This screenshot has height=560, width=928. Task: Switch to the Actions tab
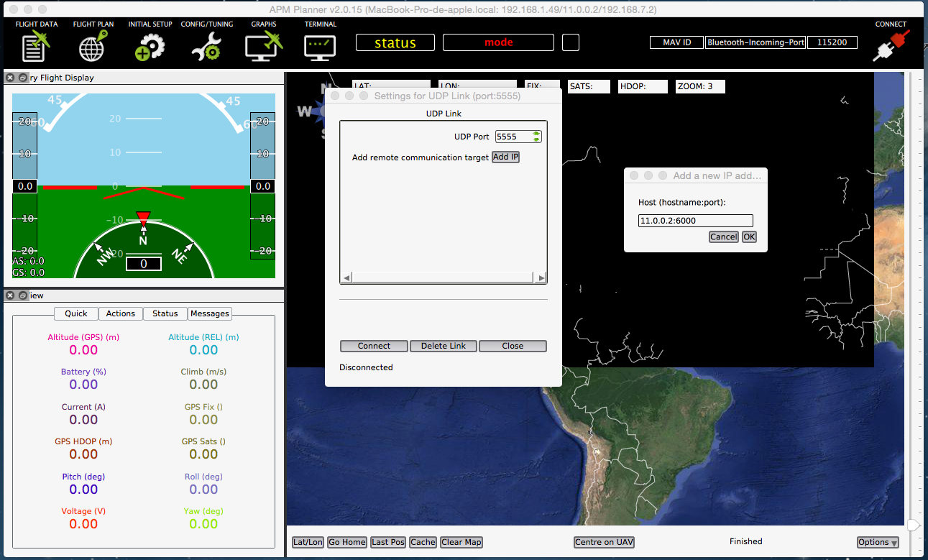[x=120, y=313]
